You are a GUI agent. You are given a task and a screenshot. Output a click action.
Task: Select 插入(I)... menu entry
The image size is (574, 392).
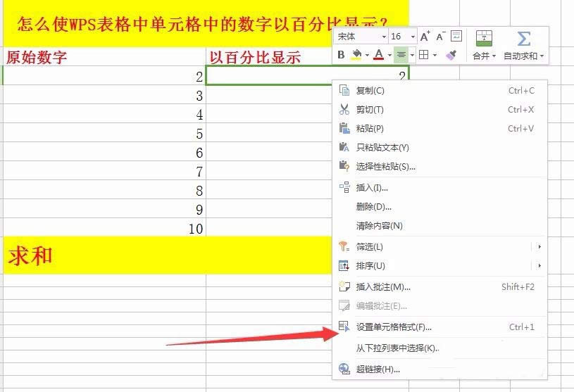439,188
